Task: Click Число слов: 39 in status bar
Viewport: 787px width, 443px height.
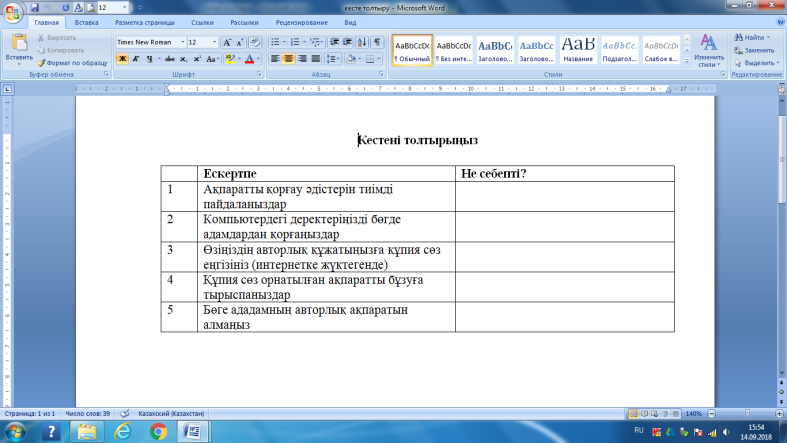Action: (x=87, y=413)
